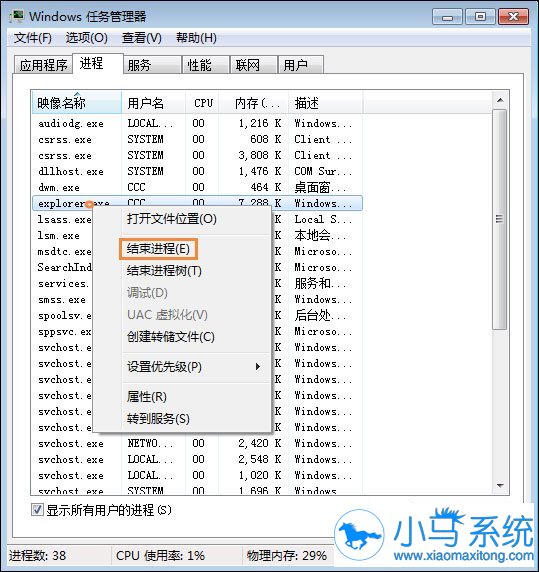Viewport: 539px width, 572px height.
Task: Open the 帮助(H) menu
Action: pyautogui.click(x=196, y=38)
